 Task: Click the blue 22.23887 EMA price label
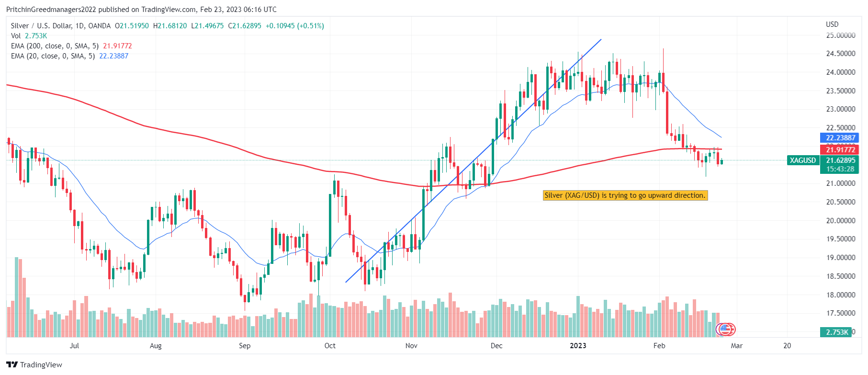click(x=840, y=138)
